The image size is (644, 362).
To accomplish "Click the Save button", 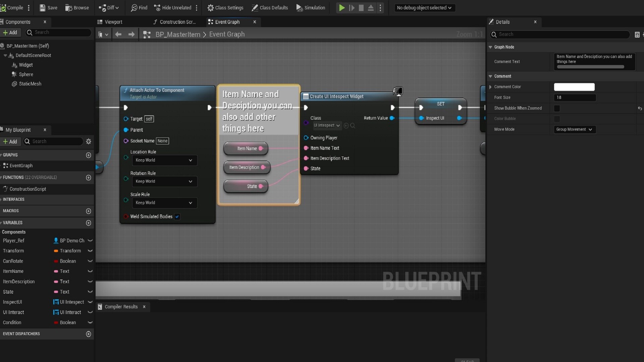I will (x=48, y=7).
